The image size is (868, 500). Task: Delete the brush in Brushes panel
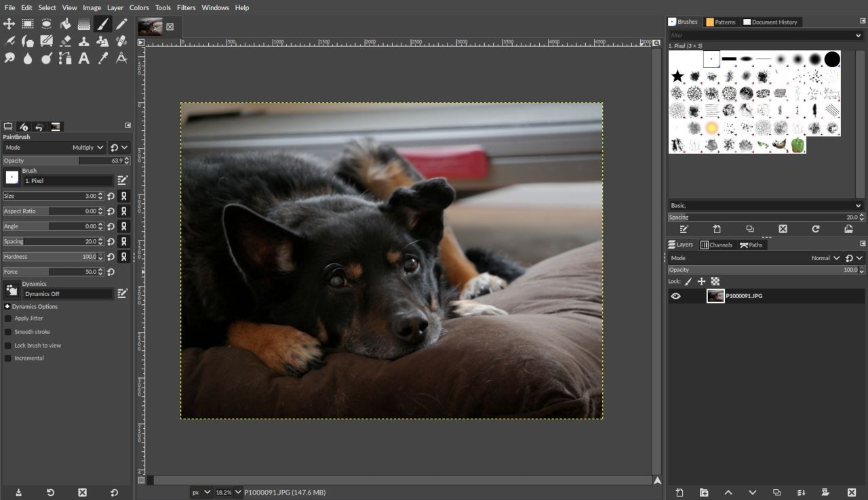[783, 229]
